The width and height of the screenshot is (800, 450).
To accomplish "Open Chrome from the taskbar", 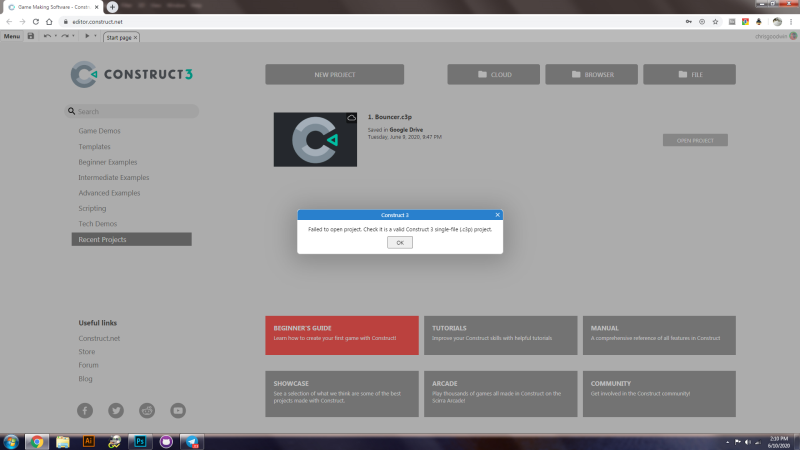I will [37, 442].
